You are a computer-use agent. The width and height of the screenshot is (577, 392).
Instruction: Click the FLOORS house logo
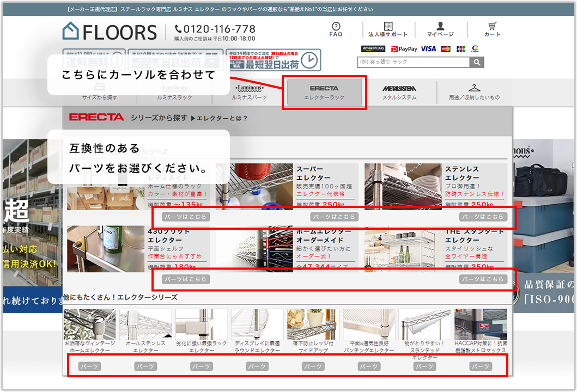coord(71,31)
